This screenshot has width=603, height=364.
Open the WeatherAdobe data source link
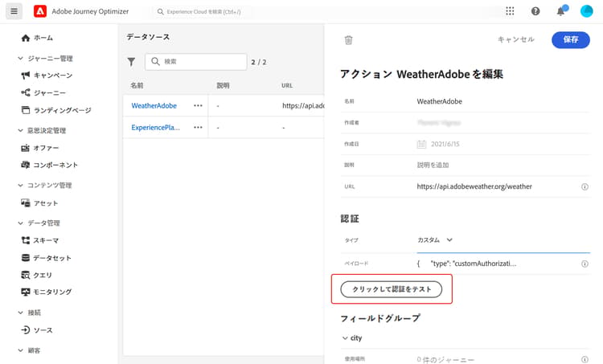tap(154, 105)
